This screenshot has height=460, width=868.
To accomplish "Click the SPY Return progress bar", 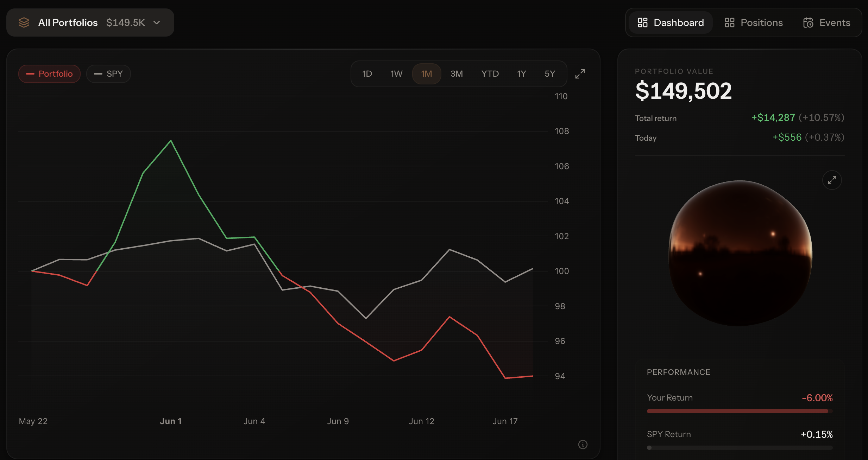I will pos(740,448).
